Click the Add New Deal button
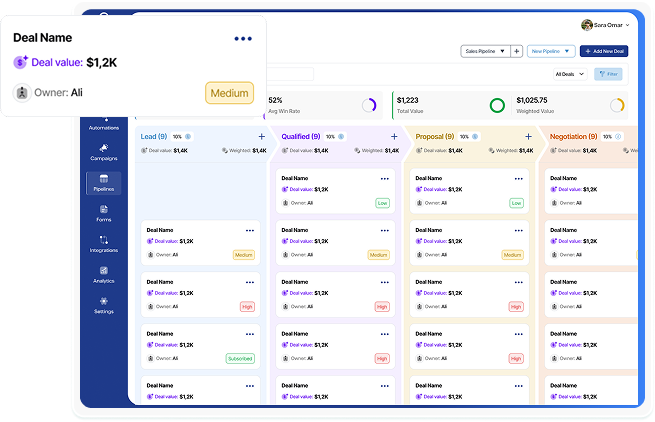 (x=604, y=51)
